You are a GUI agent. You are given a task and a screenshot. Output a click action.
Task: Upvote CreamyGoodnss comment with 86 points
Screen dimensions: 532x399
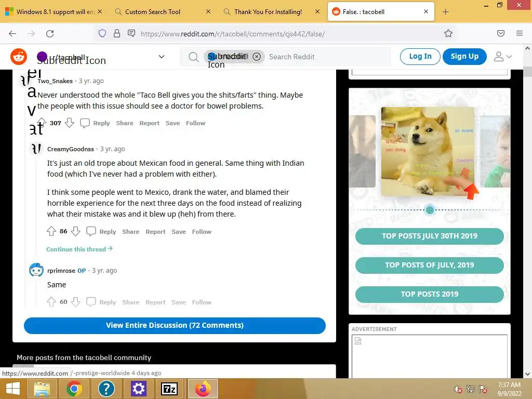[x=51, y=231]
